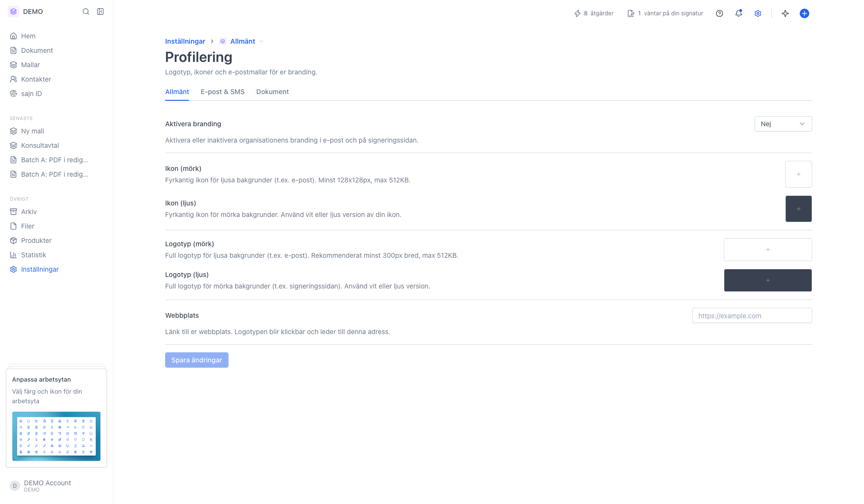This screenshot has width=864, height=504.
Task: Click the signature document icon in top bar
Action: (631, 13)
